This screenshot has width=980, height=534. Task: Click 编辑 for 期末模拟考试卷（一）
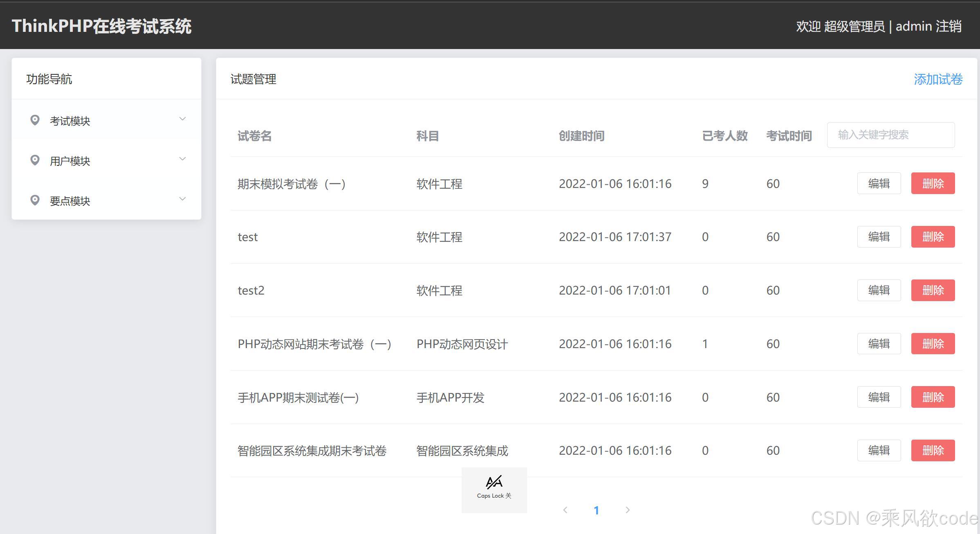pyautogui.click(x=879, y=183)
